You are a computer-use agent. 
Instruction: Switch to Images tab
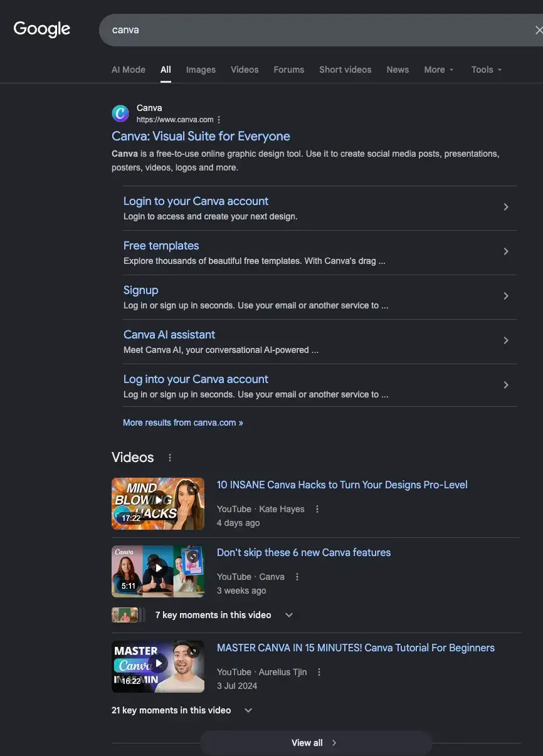coord(201,70)
